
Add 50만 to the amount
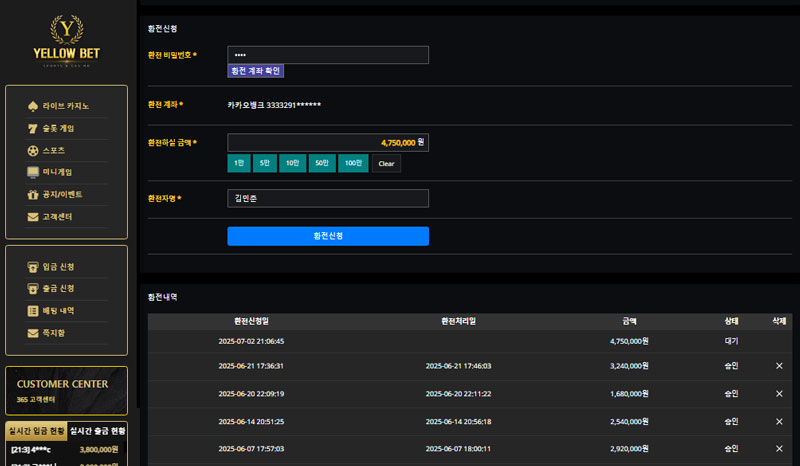322,163
